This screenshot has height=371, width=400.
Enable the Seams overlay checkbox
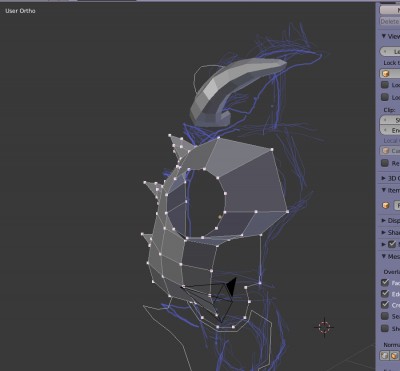[385, 316]
